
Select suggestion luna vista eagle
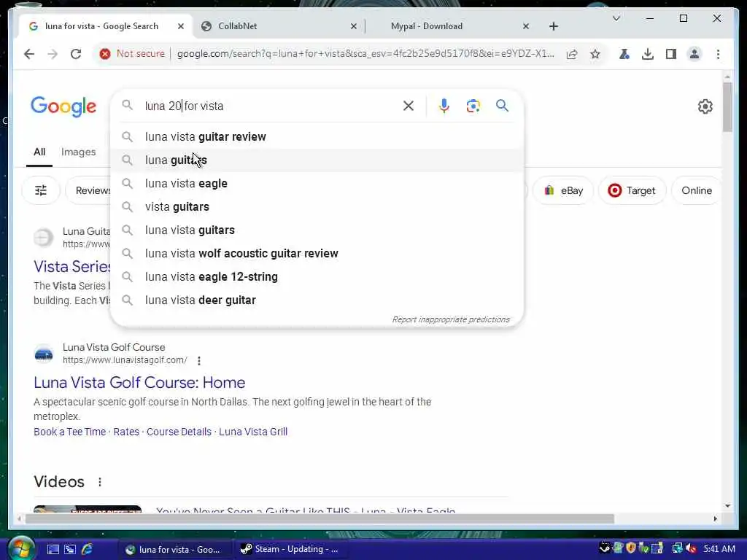pyautogui.click(x=317, y=183)
